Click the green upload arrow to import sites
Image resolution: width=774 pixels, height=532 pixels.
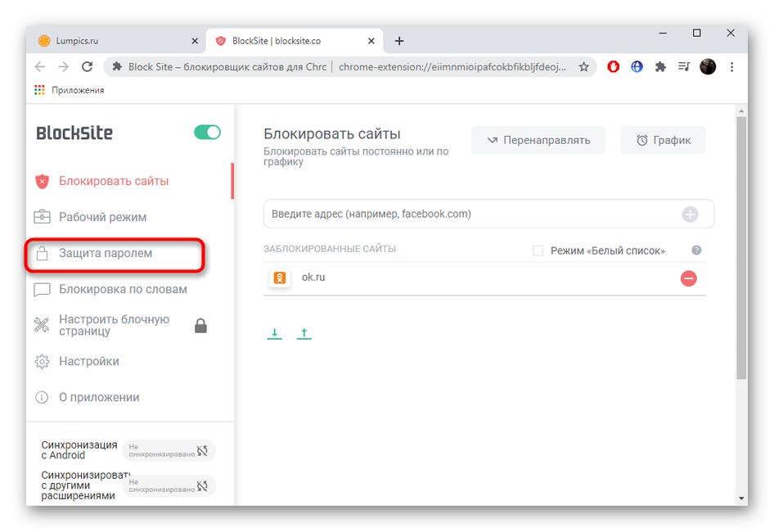304,333
